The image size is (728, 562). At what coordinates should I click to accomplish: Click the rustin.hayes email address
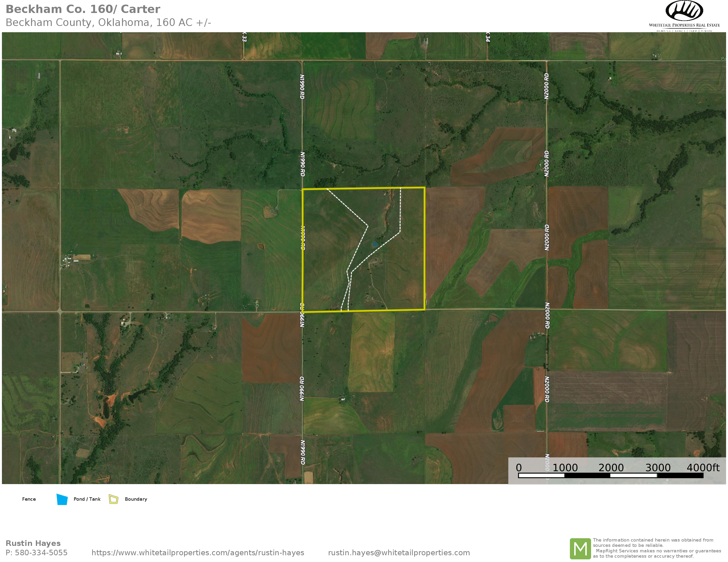[399, 553]
